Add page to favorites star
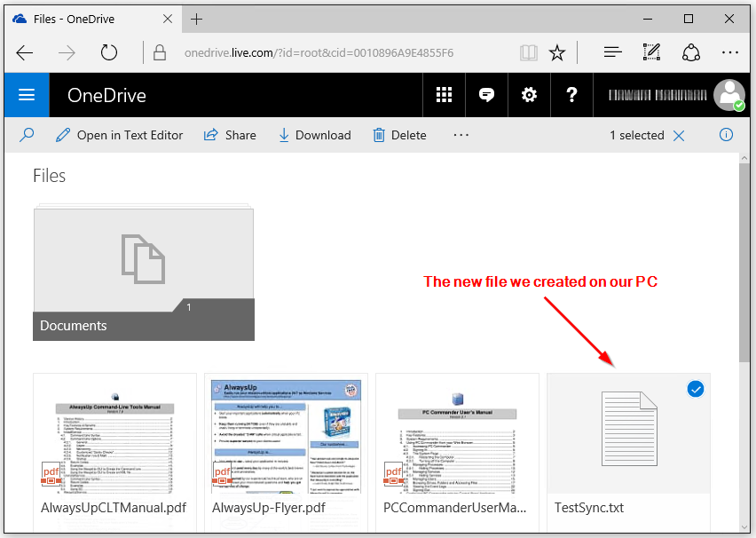 click(557, 52)
